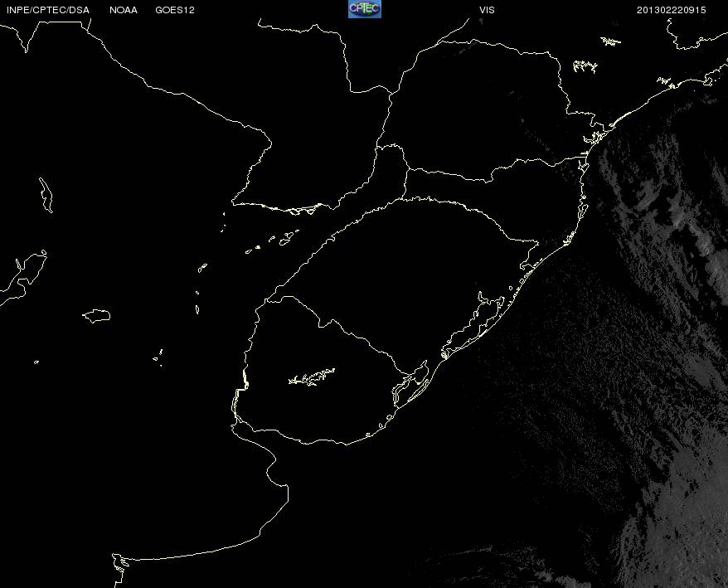The height and width of the screenshot is (588, 728).
Task: Select the Lagoa dos Patos lagoon outline
Action: pos(473,325)
